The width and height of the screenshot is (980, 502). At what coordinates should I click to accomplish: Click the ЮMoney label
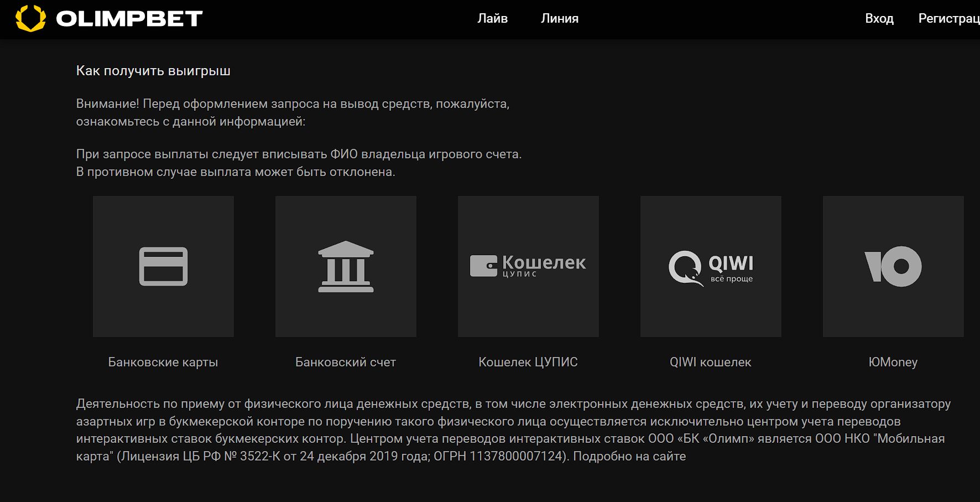[893, 362]
